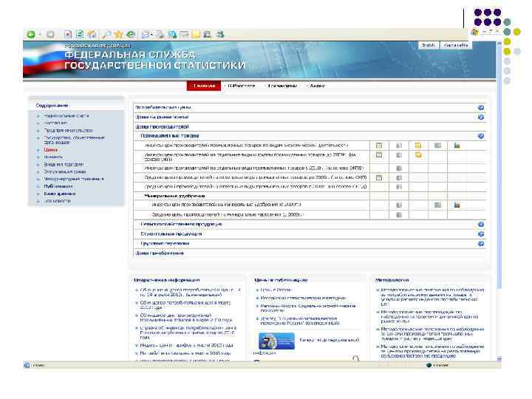This screenshot has height=399, width=532.
Task: Open the Цены в России publication link
Action: point(276,290)
